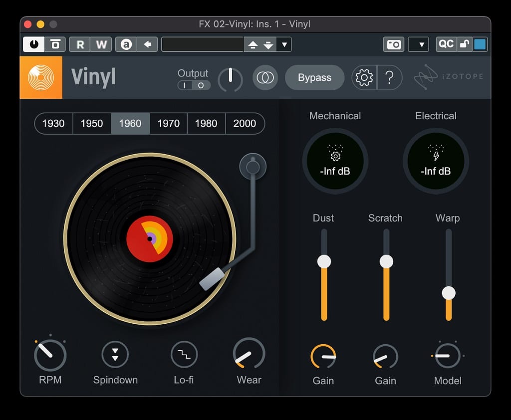Viewport: 511px width, 420px height.
Task: Click the left arrow toolbar icon
Action: 147,44
